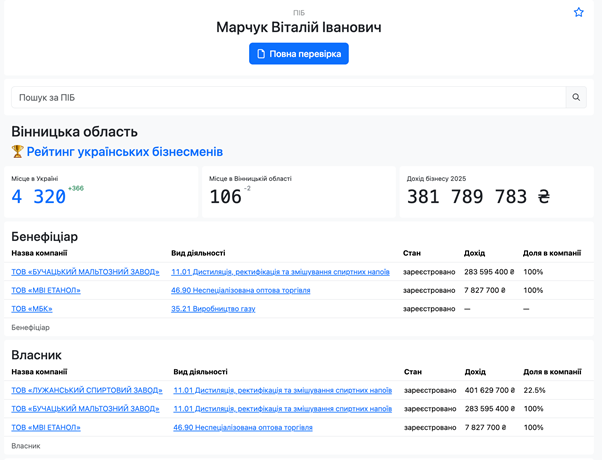This screenshot has width=602, height=460.
Task: Click the 4 320 Ukraine rank number
Action: (38, 197)
